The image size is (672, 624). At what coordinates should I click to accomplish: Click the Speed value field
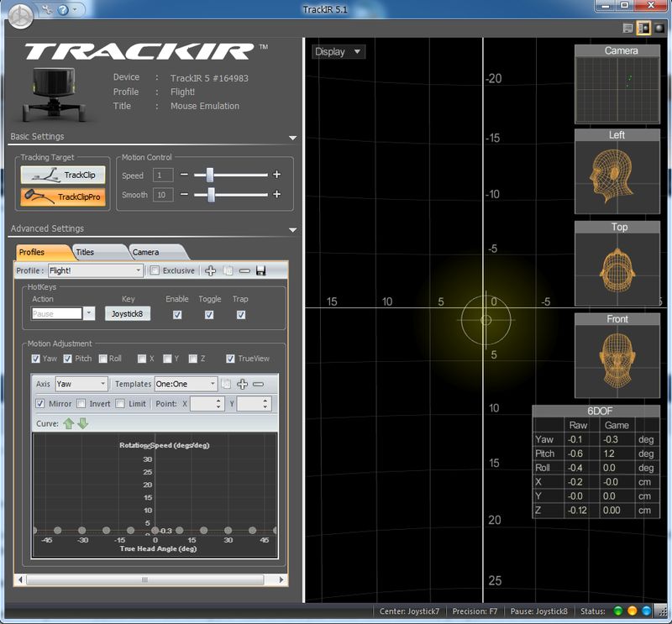click(x=163, y=175)
